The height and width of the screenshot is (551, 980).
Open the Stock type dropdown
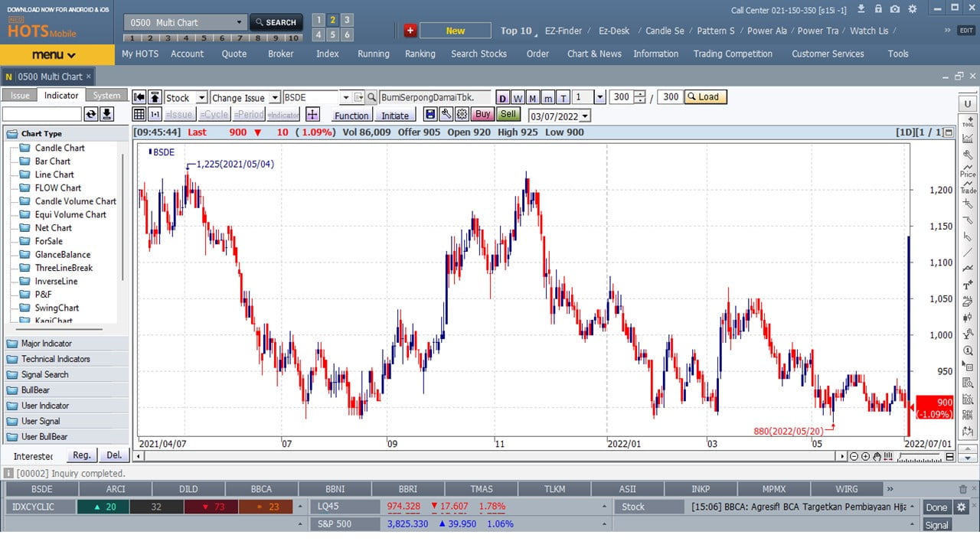(201, 98)
